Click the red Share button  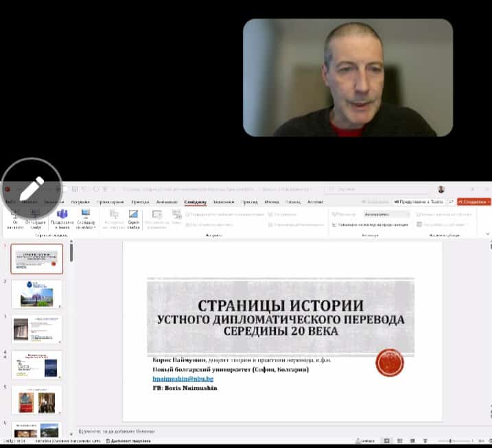click(475, 202)
